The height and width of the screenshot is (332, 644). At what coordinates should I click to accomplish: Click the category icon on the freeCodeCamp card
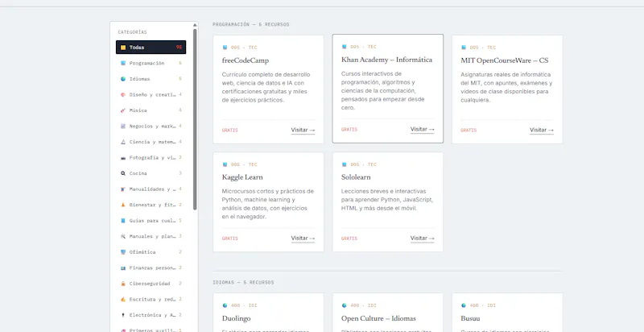(225, 48)
